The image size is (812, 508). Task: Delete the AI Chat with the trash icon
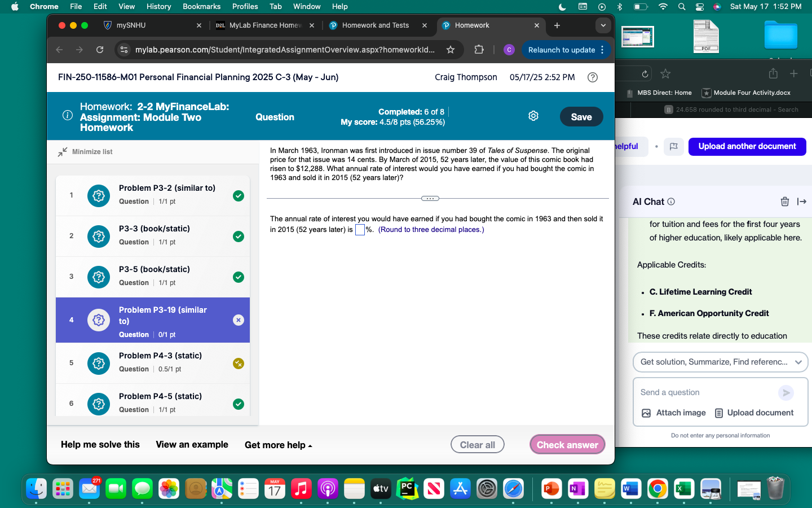point(784,202)
